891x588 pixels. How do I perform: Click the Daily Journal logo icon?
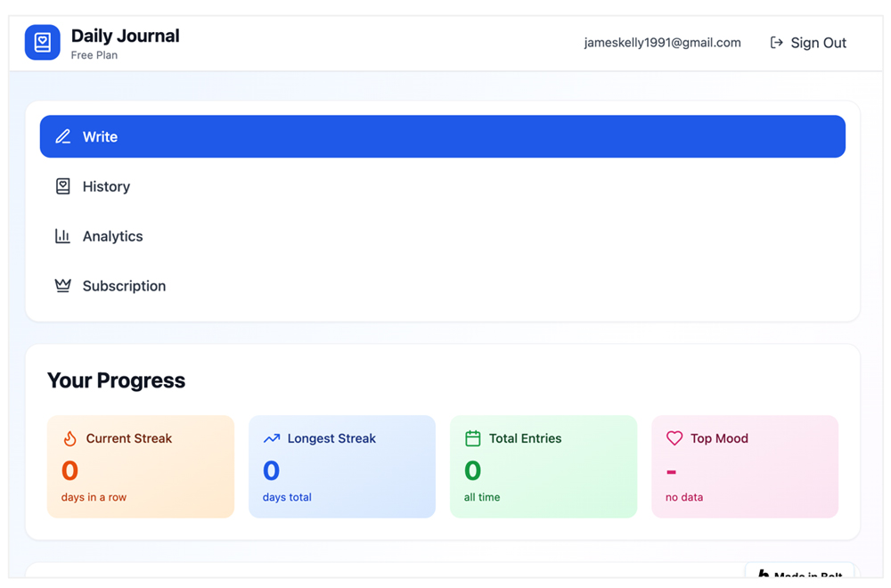[x=42, y=43]
